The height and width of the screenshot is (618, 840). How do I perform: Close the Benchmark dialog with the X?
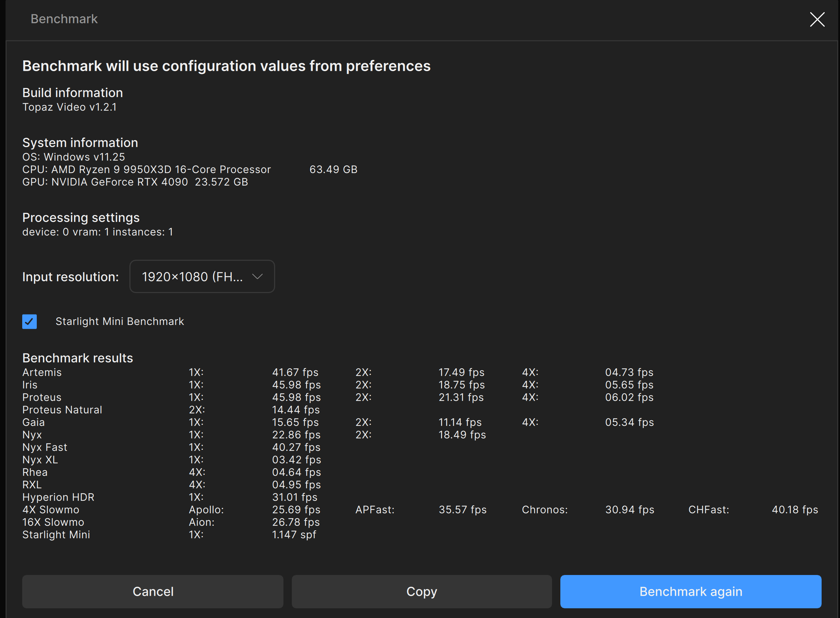point(817,19)
